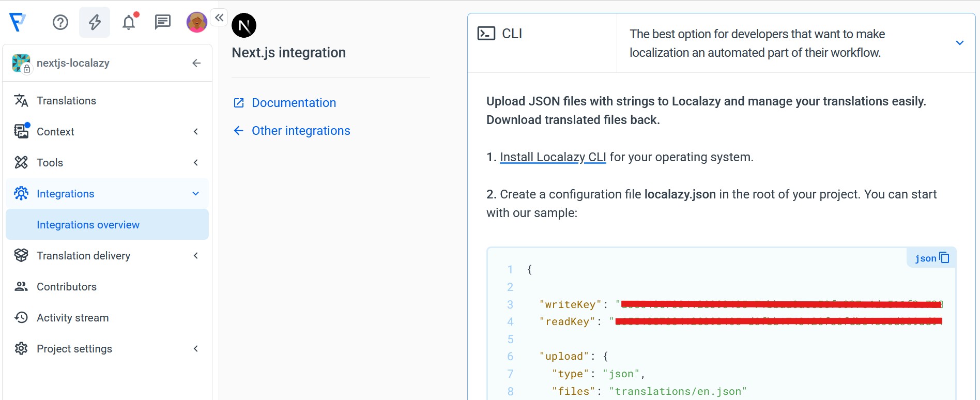Expand the Translation delivery chevron
This screenshot has height=400, width=980.
196,255
